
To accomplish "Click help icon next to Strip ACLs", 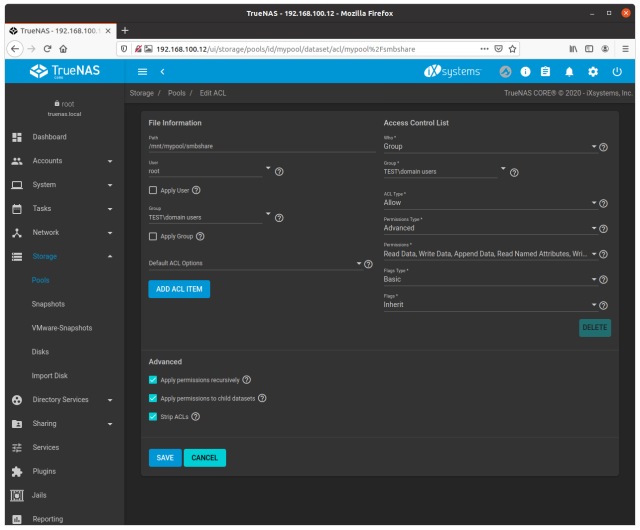I will click(194, 416).
